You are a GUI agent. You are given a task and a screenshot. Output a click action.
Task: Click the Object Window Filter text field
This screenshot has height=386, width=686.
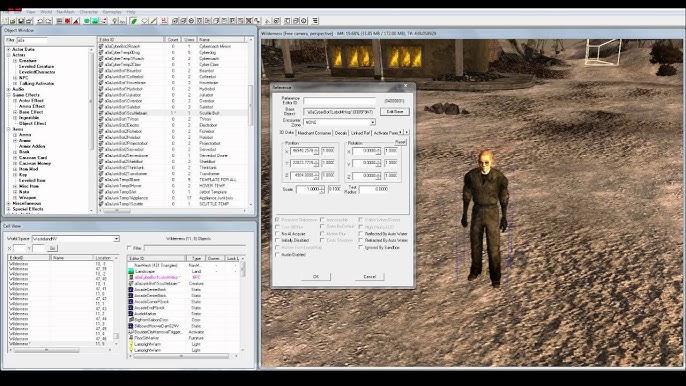point(32,40)
